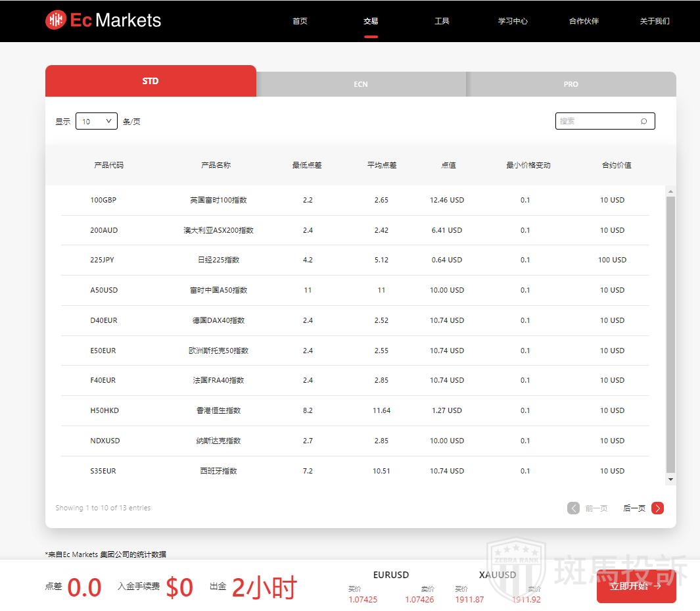700x611 pixels.
Task: Click the Ec Markets logo
Action: [103, 20]
